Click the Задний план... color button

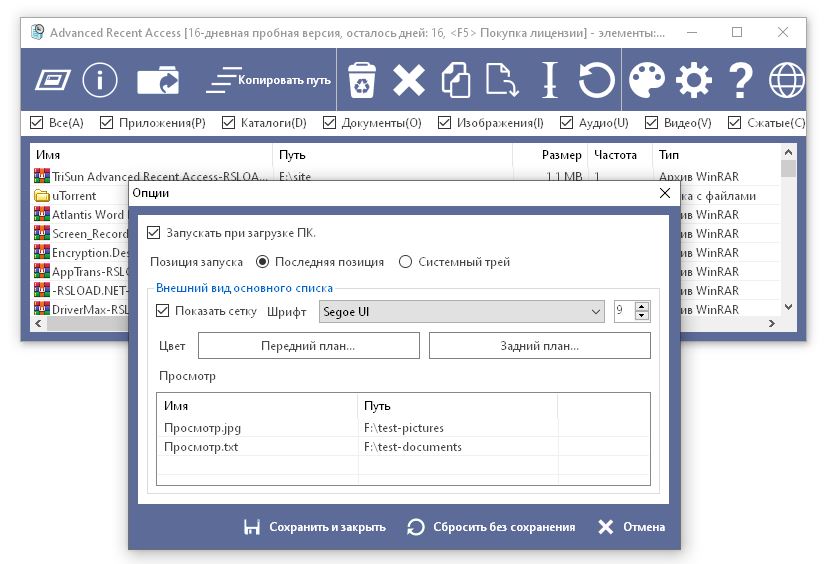pos(540,346)
